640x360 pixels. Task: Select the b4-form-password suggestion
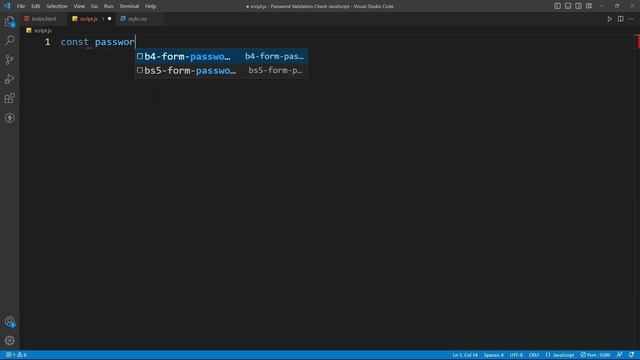(222, 56)
